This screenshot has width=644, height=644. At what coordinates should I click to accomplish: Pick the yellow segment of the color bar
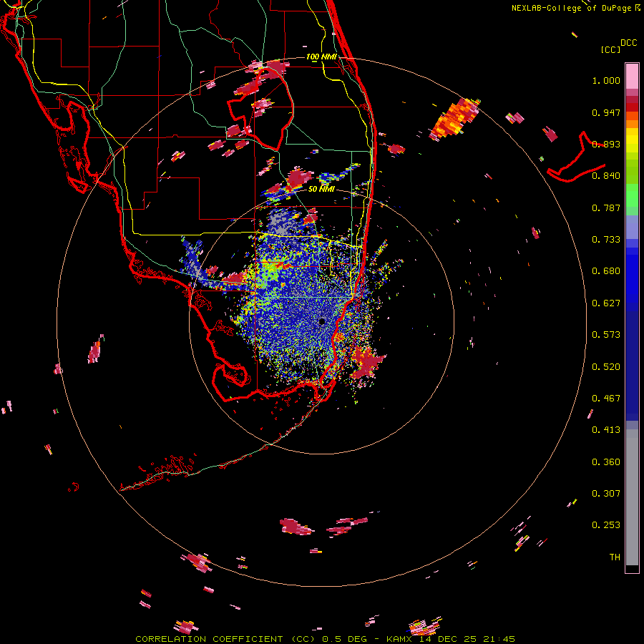click(632, 140)
